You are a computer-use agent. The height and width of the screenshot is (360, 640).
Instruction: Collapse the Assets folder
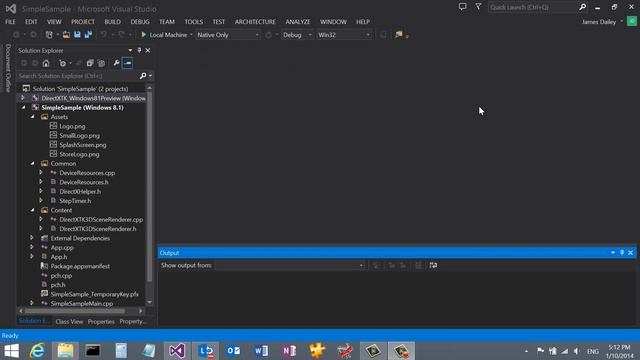pos(33,117)
